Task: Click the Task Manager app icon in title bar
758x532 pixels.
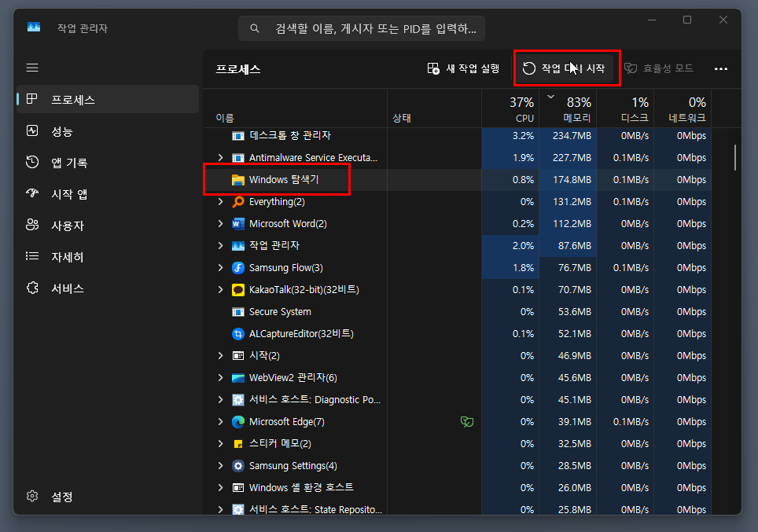Action: (34, 28)
